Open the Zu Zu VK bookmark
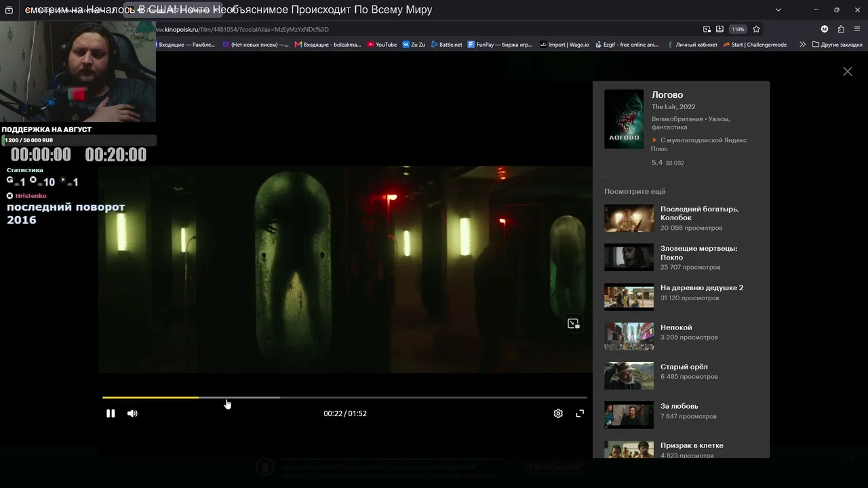The width and height of the screenshot is (868, 488). [x=414, y=45]
